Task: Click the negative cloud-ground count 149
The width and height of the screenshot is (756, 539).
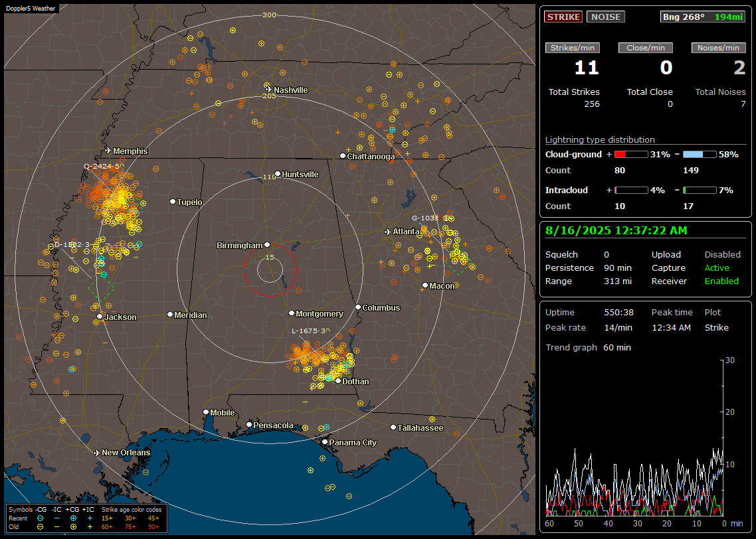Action: (x=691, y=171)
